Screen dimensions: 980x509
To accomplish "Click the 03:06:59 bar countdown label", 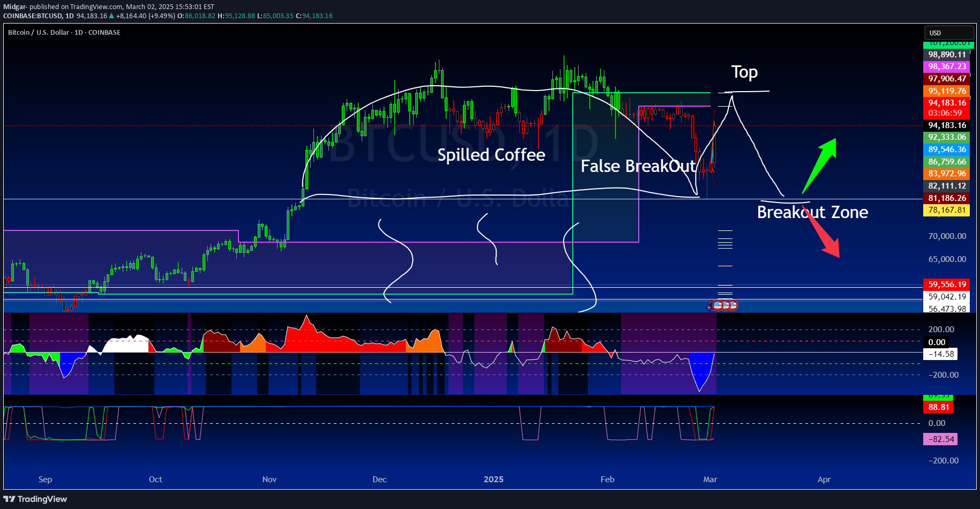I will pos(945,113).
